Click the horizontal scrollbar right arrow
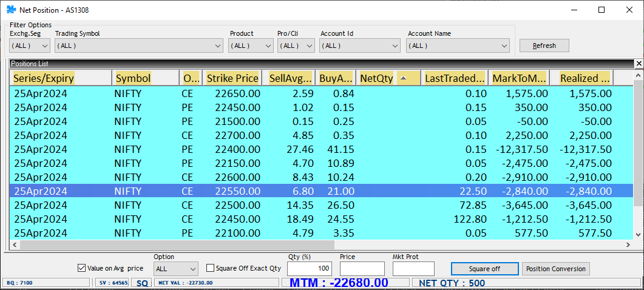The image size is (644, 290). click(x=628, y=244)
